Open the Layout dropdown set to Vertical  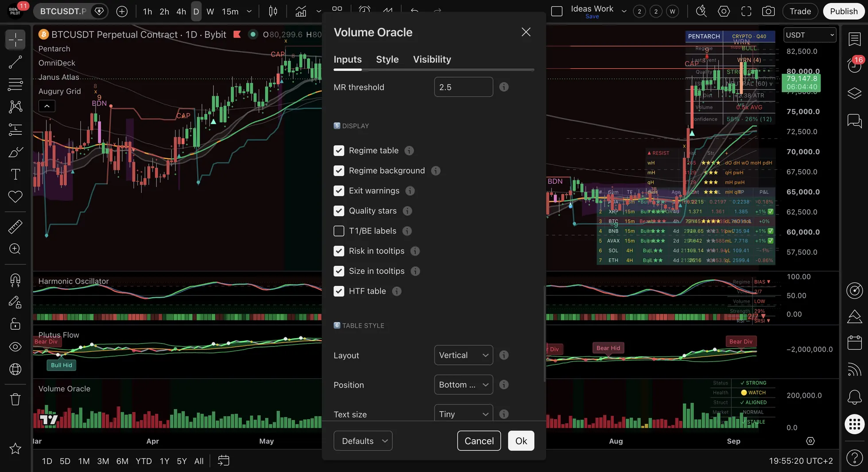[463, 355]
